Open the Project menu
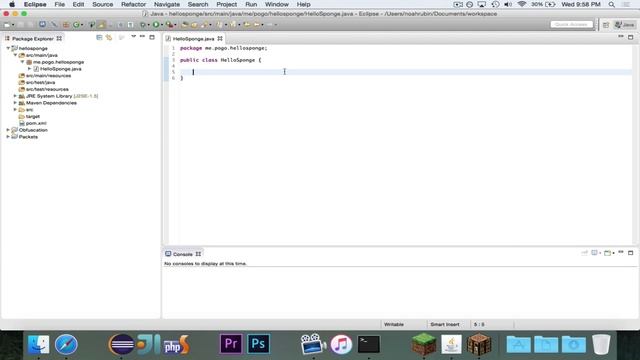Viewport: 640px width, 360px height. 227,4
